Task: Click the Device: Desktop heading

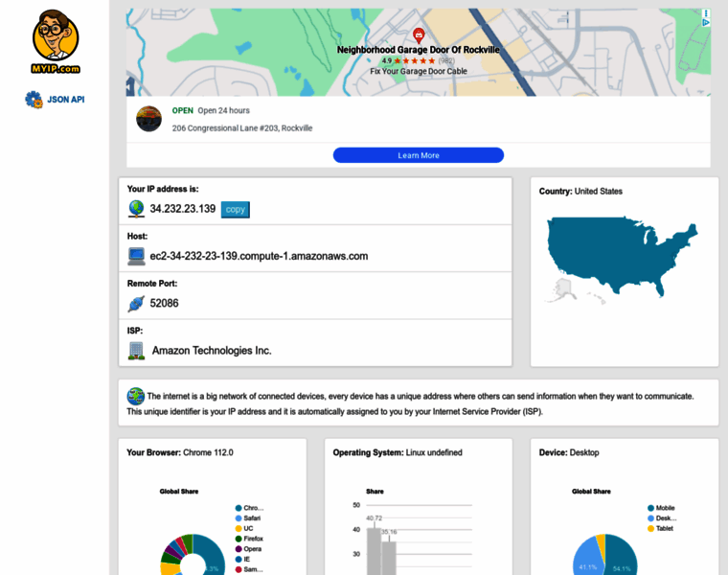Action: (569, 452)
